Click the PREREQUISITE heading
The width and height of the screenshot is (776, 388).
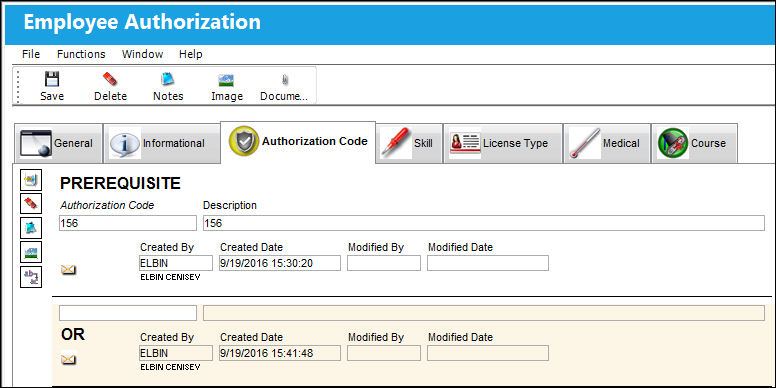(x=120, y=184)
